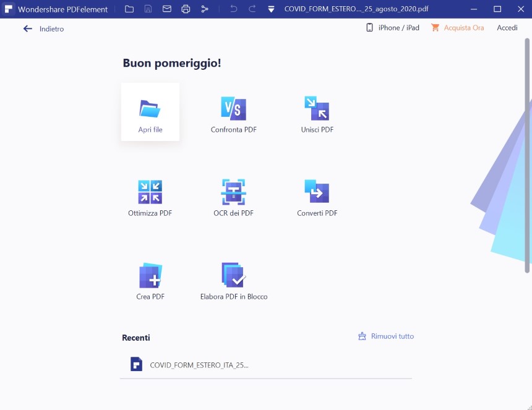Go back with Indietro arrow
Screen dimensions: 532x410
click(27, 29)
